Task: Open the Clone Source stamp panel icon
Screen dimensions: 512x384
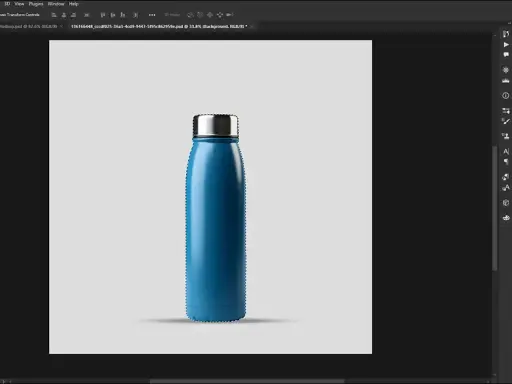Action: point(506,136)
